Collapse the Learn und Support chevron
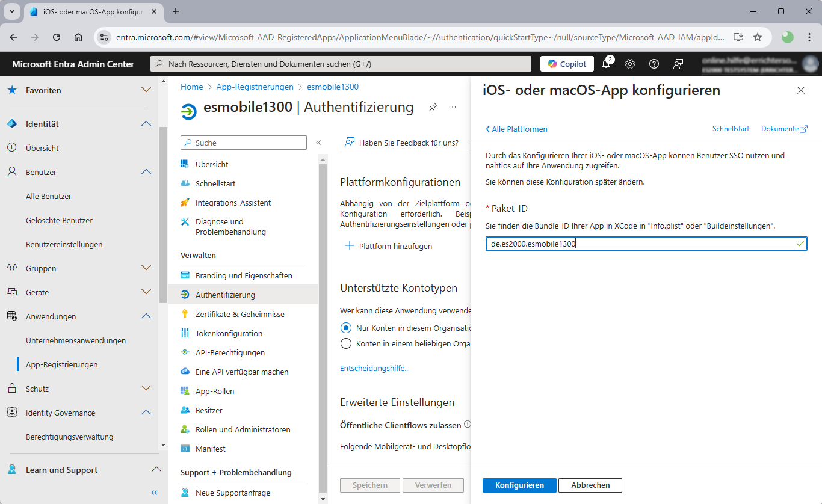This screenshot has width=822, height=504. [156, 470]
